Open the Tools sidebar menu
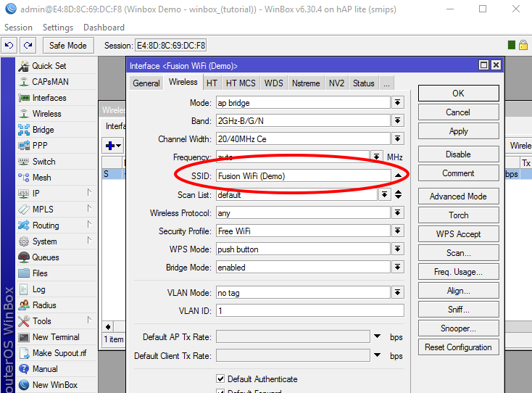The image size is (532, 393). [57, 321]
